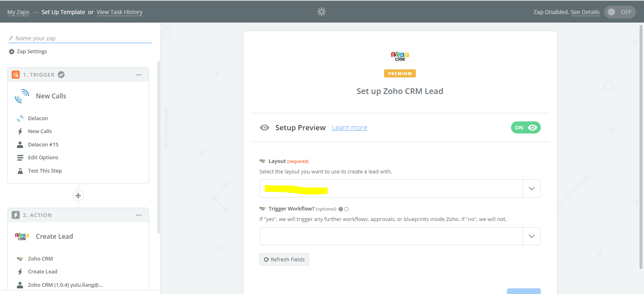Image resolution: width=644 pixels, height=294 pixels.
Task: Toggle the Zap OFF switch on
Action: click(x=620, y=12)
